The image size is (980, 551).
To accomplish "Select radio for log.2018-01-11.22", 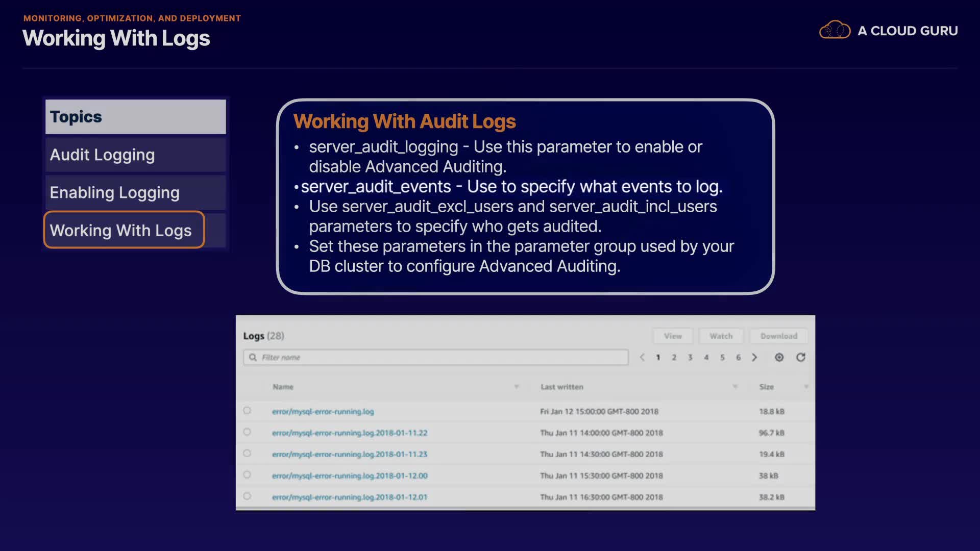I will (x=247, y=432).
